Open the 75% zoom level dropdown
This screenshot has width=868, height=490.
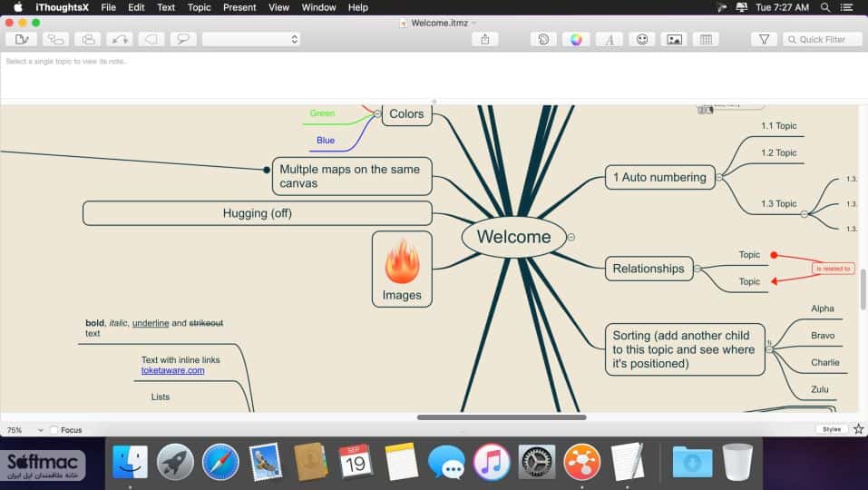(x=24, y=429)
